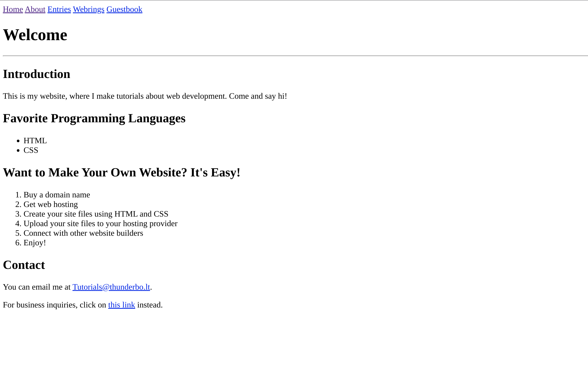This screenshot has height=387, width=588.
Task: Click 'Buy a domain name' list step
Action: [x=57, y=195]
